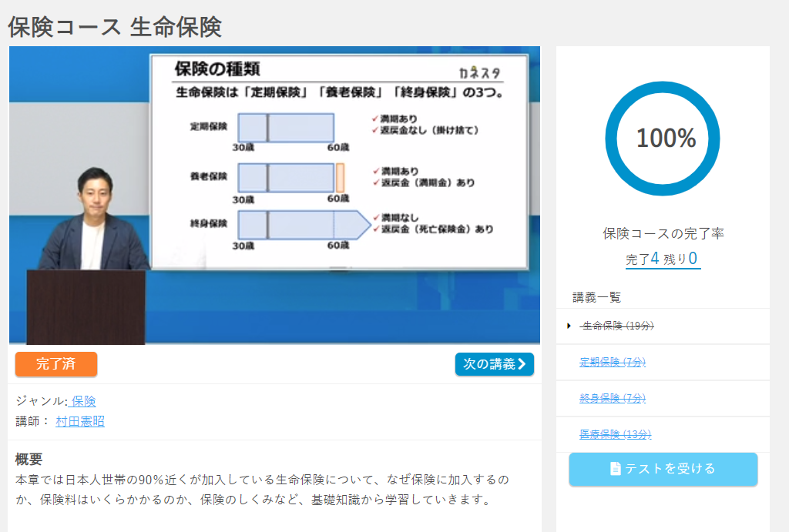Click the 完了4 残り0 completion count link
This screenshot has width=789, height=532.
[x=663, y=259]
